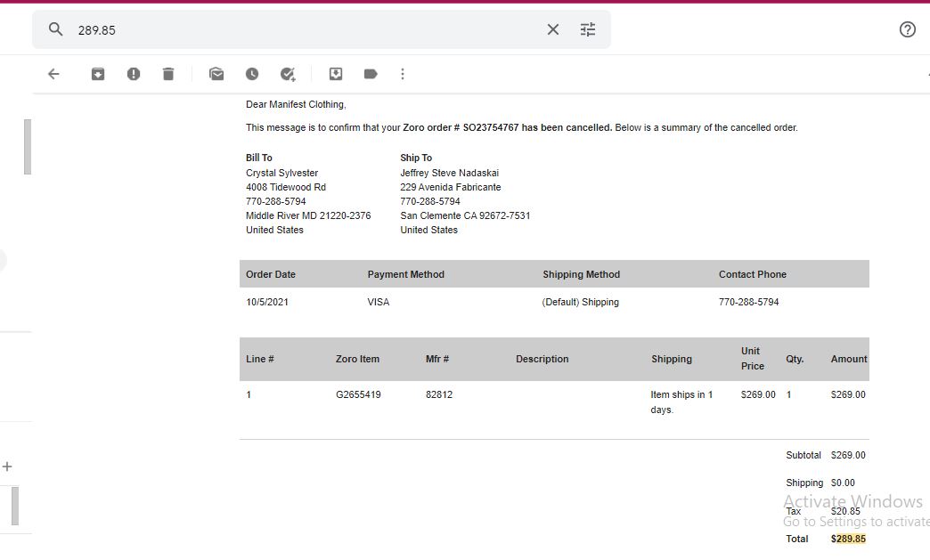Open the More options three-dot menu

point(403,74)
